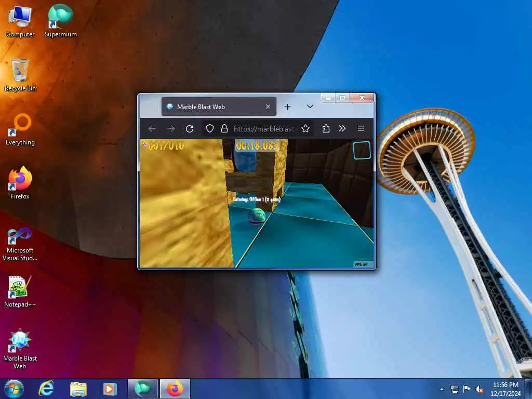Click the Show desktop strip on the taskbar
The width and height of the screenshot is (532, 399).
point(529,389)
